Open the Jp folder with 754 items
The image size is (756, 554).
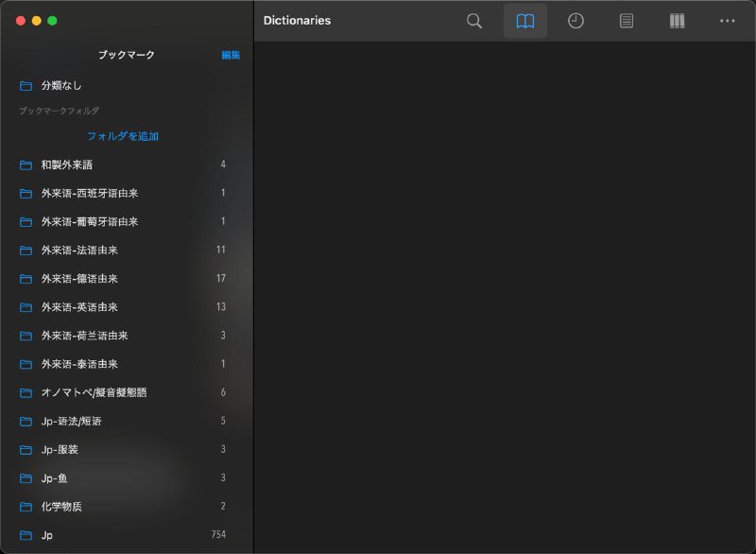[47, 535]
